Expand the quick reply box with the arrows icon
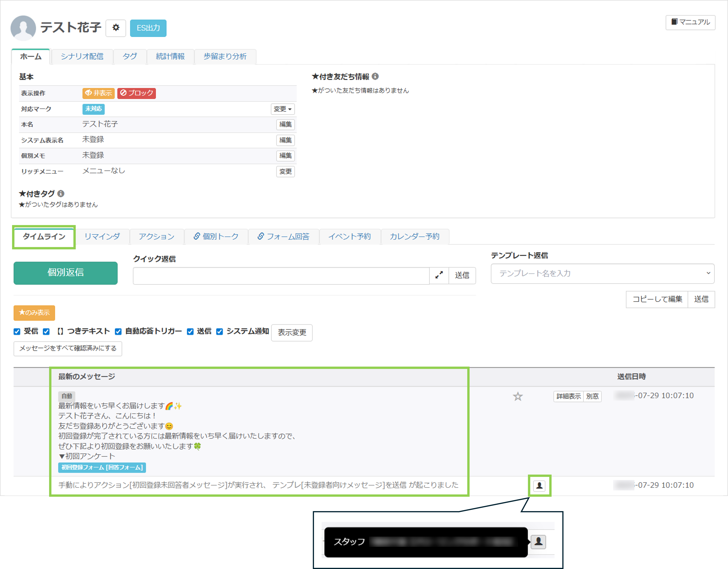 tap(439, 275)
